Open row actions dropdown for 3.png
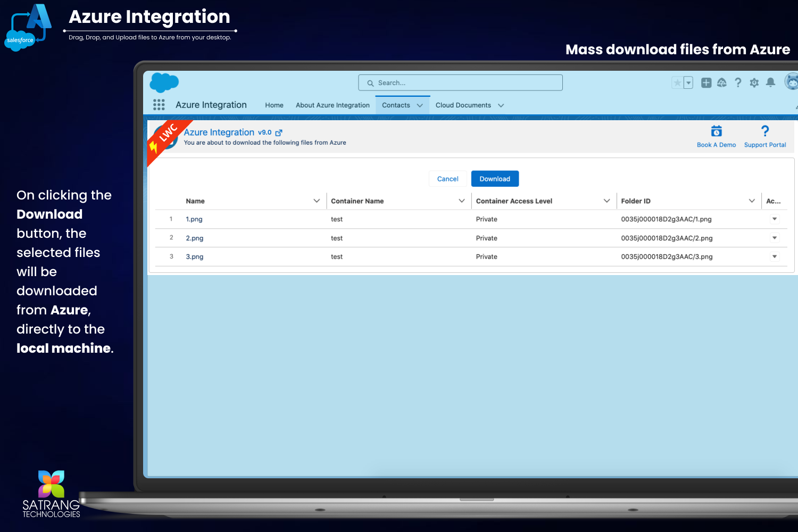This screenshot has width=798, height=532. pyautogui.click(x=775, y=256)
